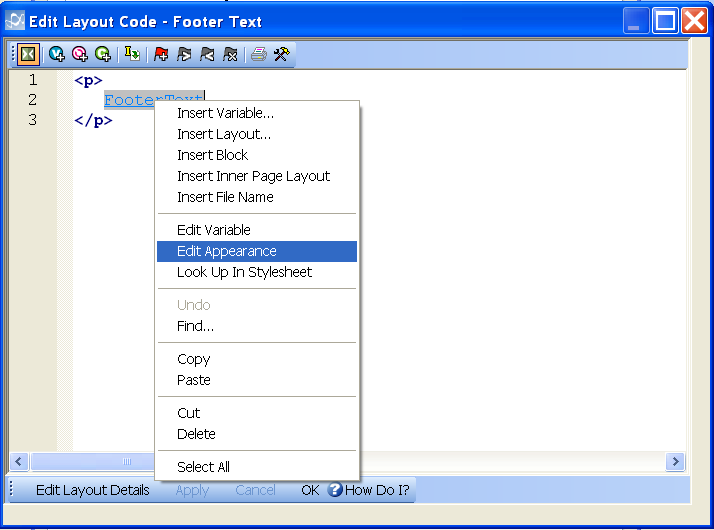Click the horizontal scrollbar left arrow
The height and width of the screenshot is (530, 714).
click(x=18, y=461)
